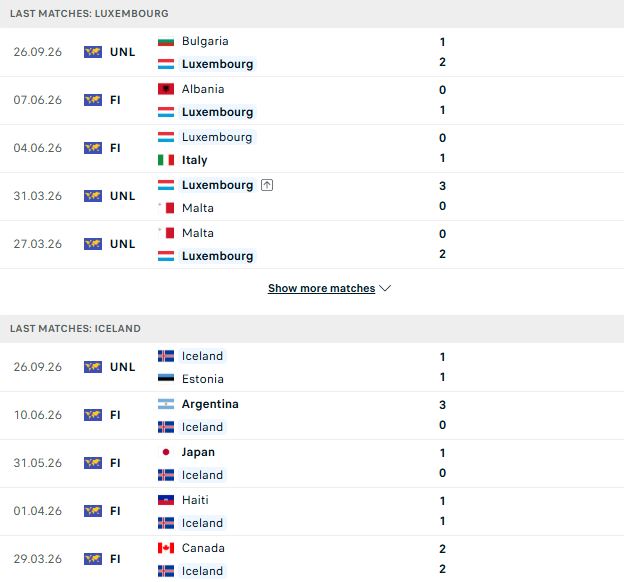Open the Argentina team link
The image size is (624, 582).
pyautogui.click(x=210, y=404)
